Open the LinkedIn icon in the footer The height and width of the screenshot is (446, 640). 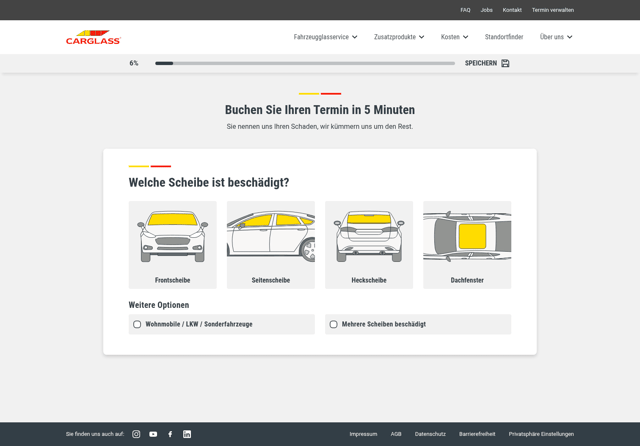point(187,434)
